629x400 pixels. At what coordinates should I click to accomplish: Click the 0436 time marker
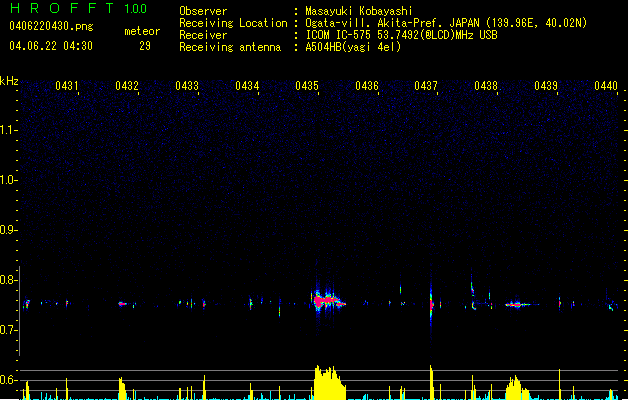(367, 86)
